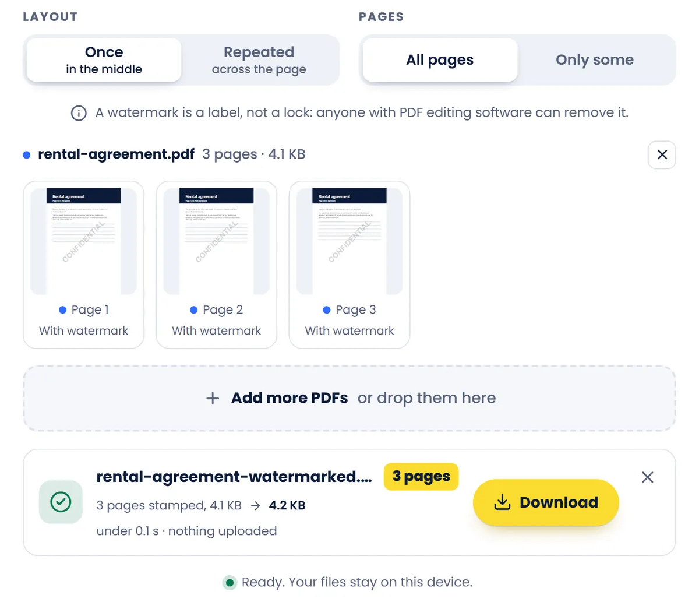Click the 'Page 1' label
The width and height of the screenshot is (699, 616).
point(90,310)
